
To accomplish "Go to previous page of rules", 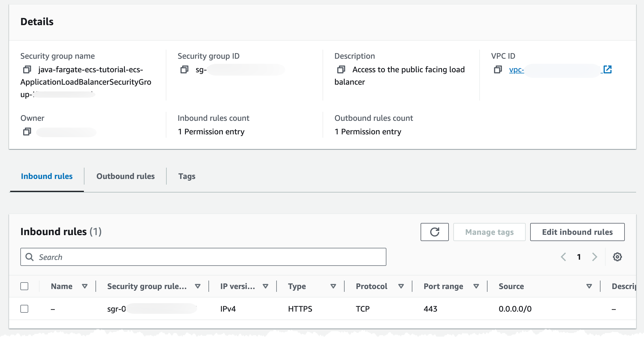I will click(x=563, y=257).
